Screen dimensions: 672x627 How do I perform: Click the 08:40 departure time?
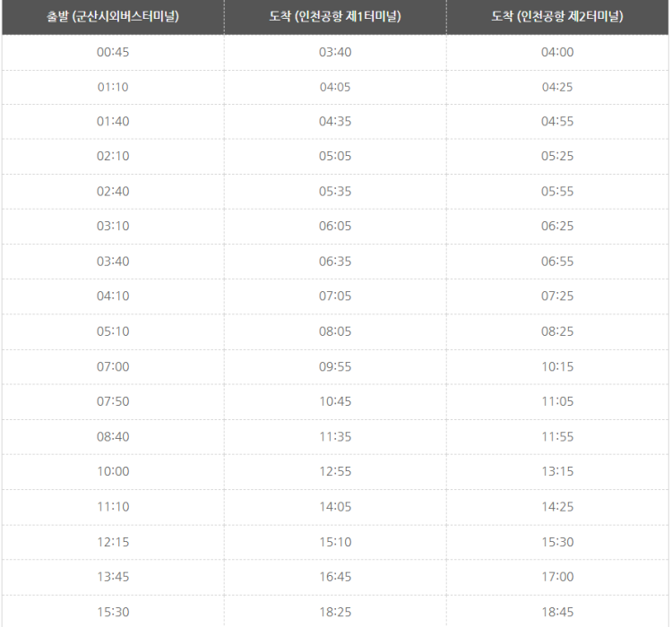[113, 436]
